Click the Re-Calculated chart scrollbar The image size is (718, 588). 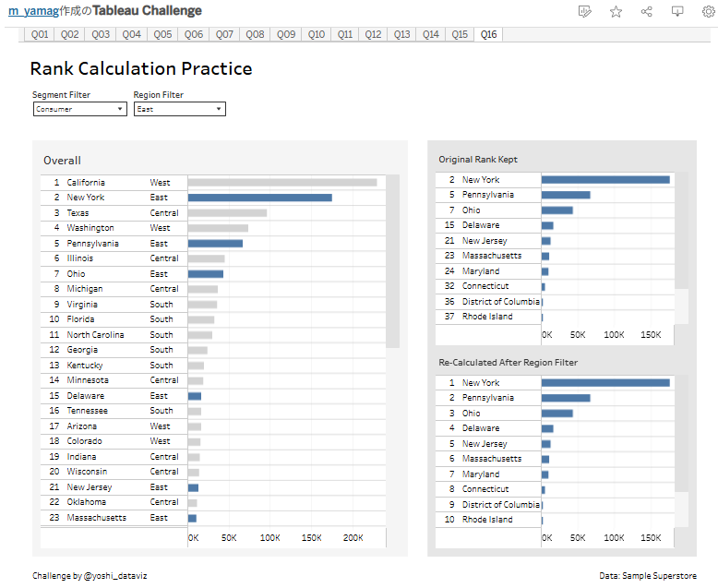coord(681,434)
